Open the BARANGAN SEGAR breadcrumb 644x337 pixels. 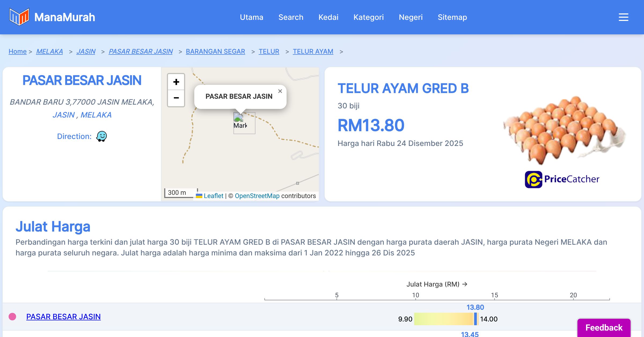[215, 51]
